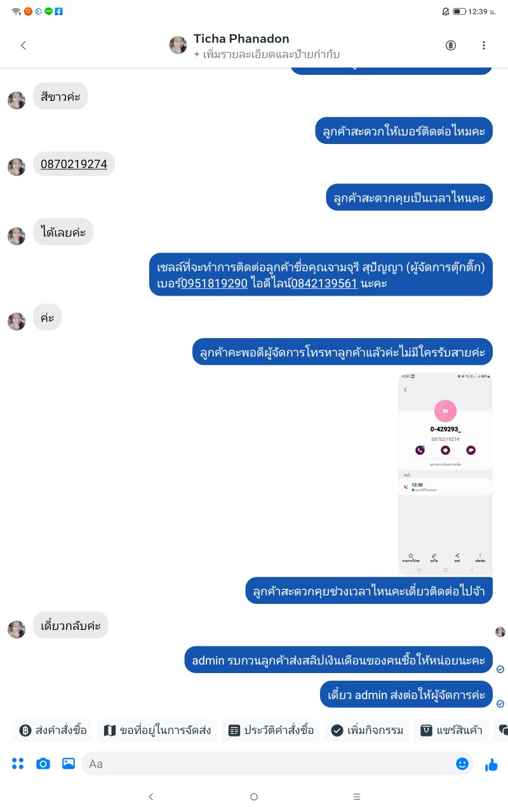Tap phone number 0870219274 link
Viewport: 508px width, 812px height.
pos(74,164)
